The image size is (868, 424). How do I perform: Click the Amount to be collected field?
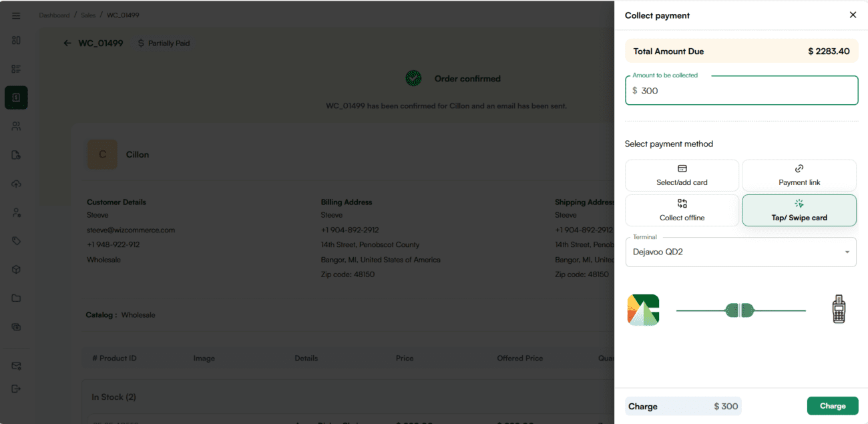(x=741, y=91)
